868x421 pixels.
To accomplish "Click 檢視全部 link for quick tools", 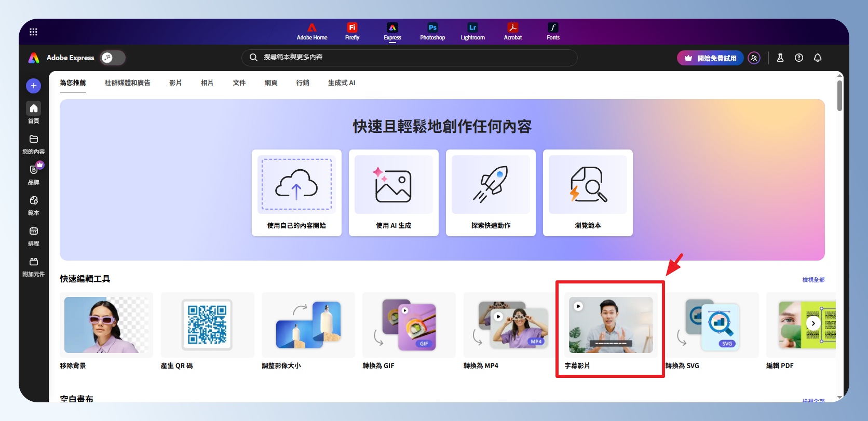I will coord(813,280).
